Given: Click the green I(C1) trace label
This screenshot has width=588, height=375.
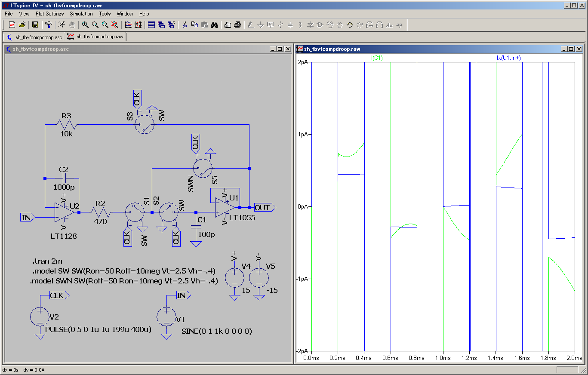Looking at the screenshot, I should [377, 58].
